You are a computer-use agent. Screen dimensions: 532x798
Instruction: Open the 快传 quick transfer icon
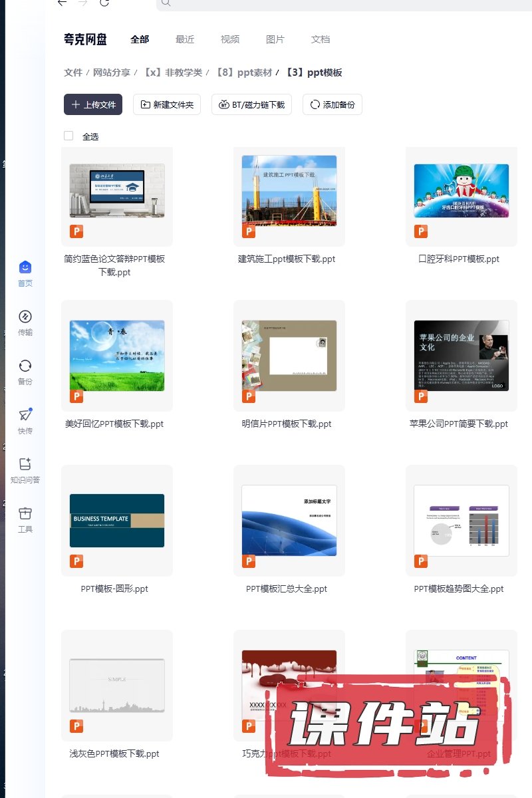coord(25,416)
